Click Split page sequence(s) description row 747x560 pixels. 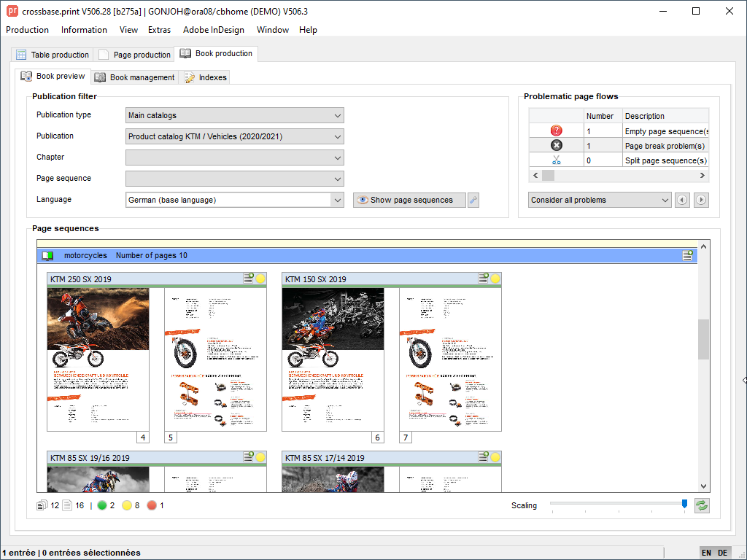666,160
